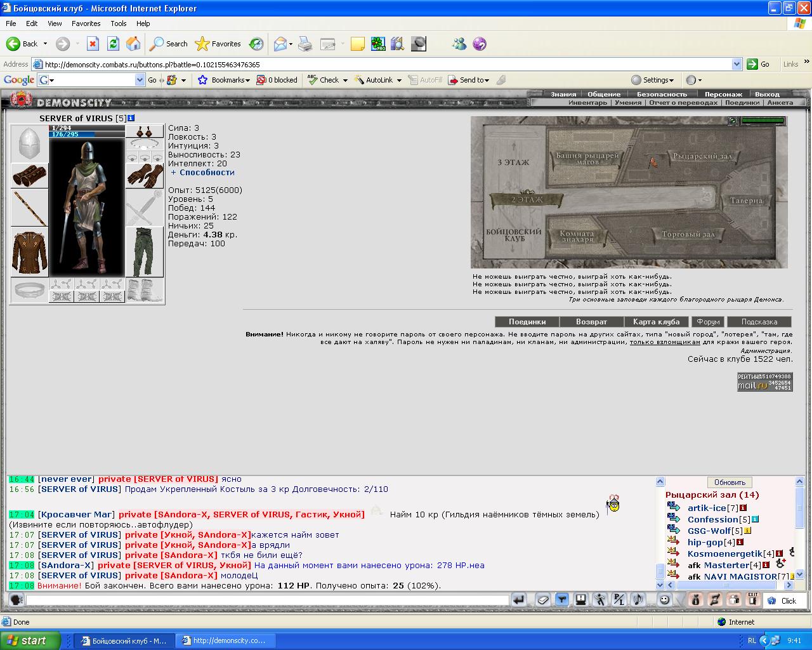Open the 'Анкета' submenu item
The width and height of the screenshot is (812, 650).
tap(780, 102)
